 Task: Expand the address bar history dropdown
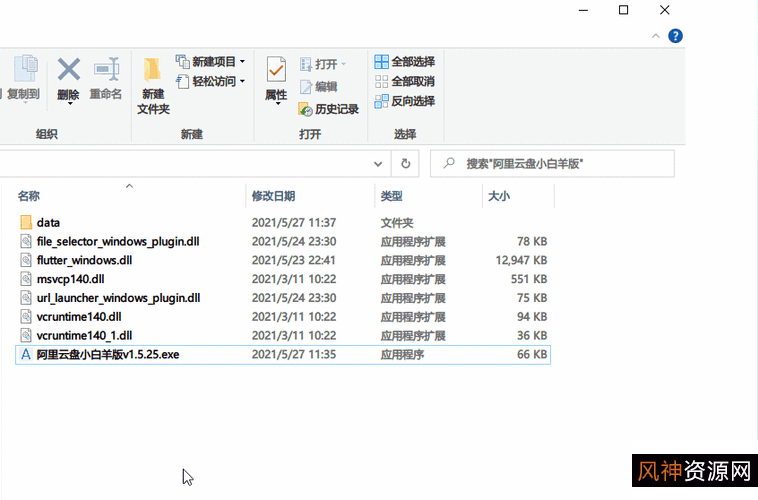pos(378,164)
